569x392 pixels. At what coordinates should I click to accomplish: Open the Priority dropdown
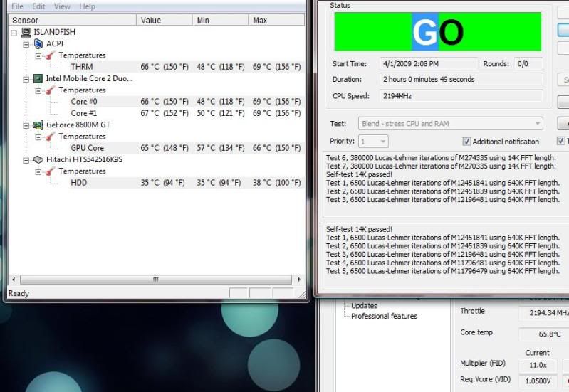coord(373,142)
